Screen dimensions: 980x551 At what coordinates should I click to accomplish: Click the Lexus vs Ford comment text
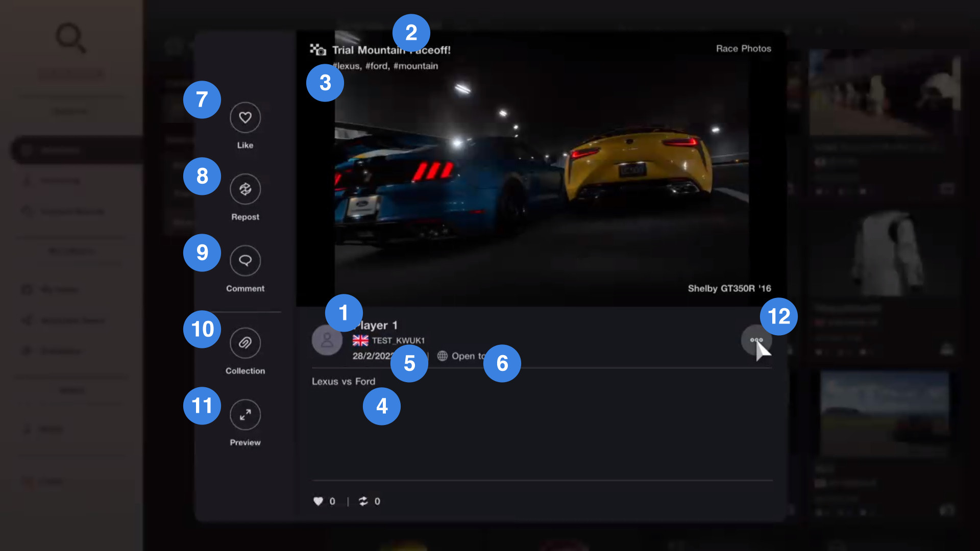(344, 382)
